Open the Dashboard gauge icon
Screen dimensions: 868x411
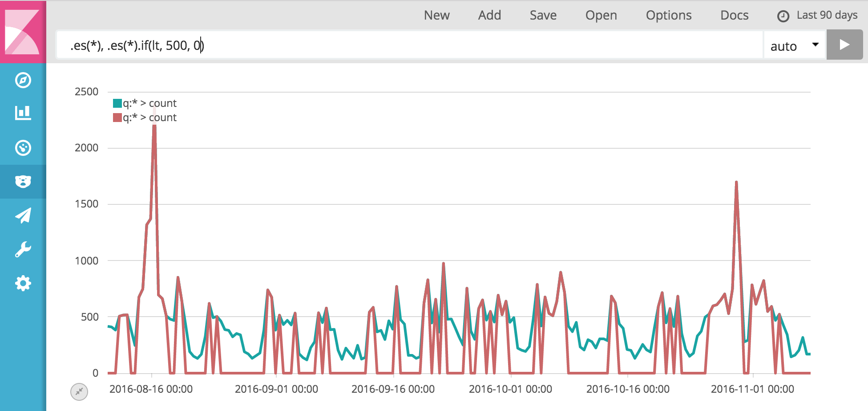(x=23, y=148)
